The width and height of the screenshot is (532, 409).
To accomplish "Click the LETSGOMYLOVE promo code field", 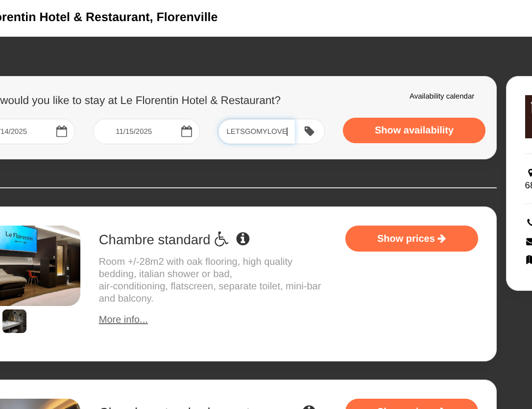I will [x=257, y=131].
